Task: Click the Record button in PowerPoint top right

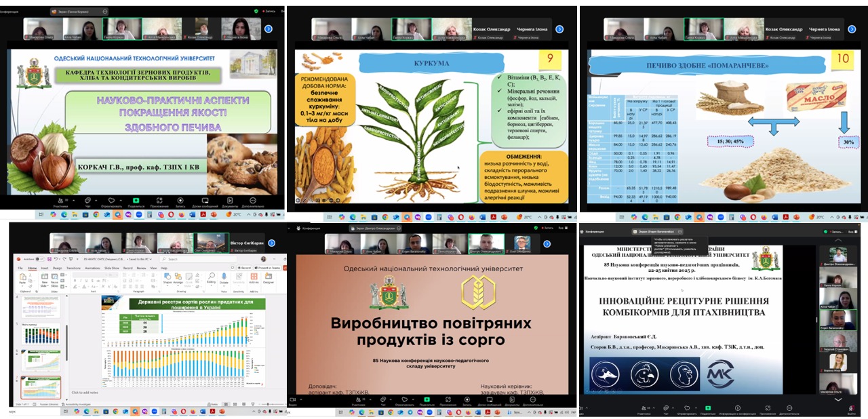Action: tap(244, 268)
